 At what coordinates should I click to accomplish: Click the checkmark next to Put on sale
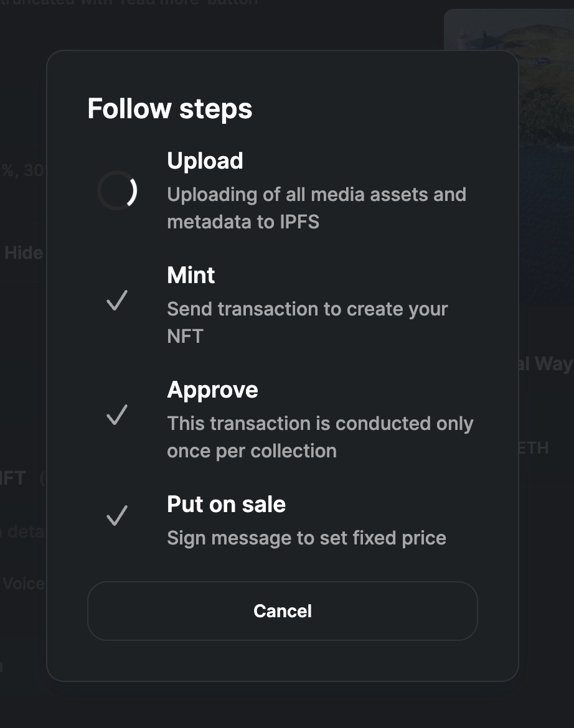click(117, 516)
